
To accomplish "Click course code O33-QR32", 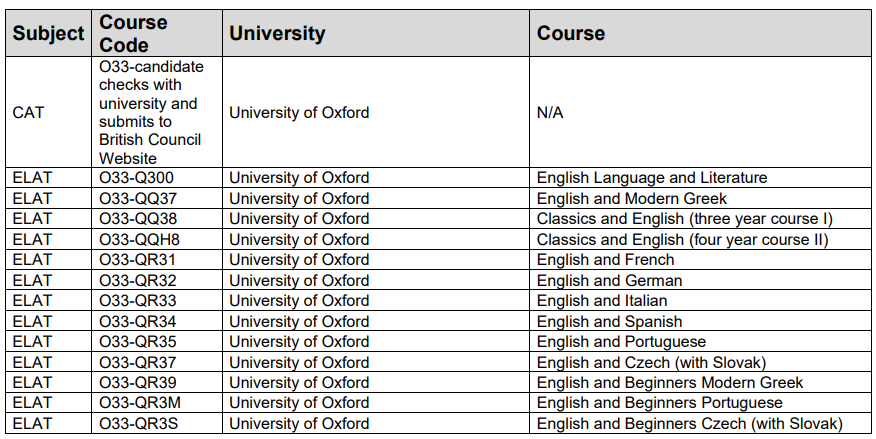I will (137, 280).
